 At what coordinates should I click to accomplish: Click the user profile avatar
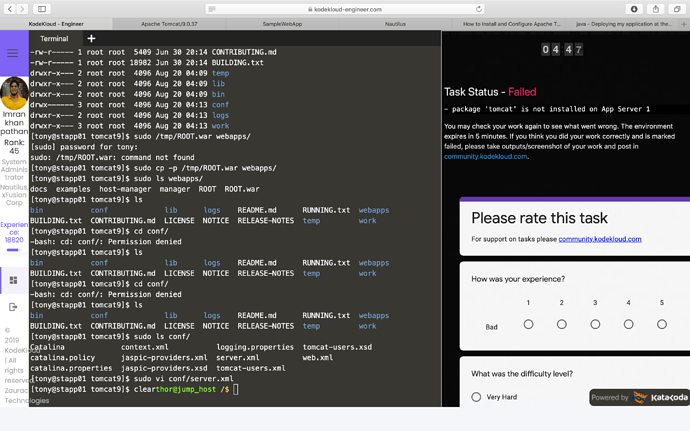(14, 93)
